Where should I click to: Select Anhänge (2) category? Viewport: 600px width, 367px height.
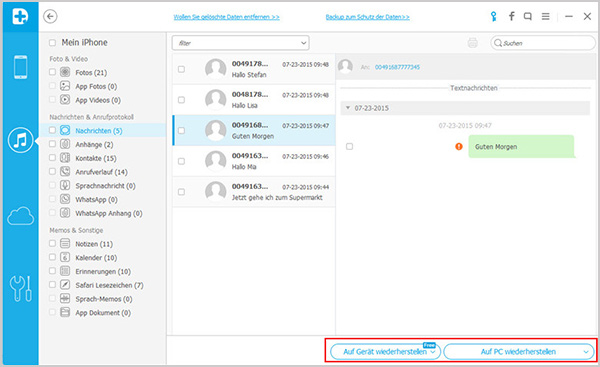94,145
